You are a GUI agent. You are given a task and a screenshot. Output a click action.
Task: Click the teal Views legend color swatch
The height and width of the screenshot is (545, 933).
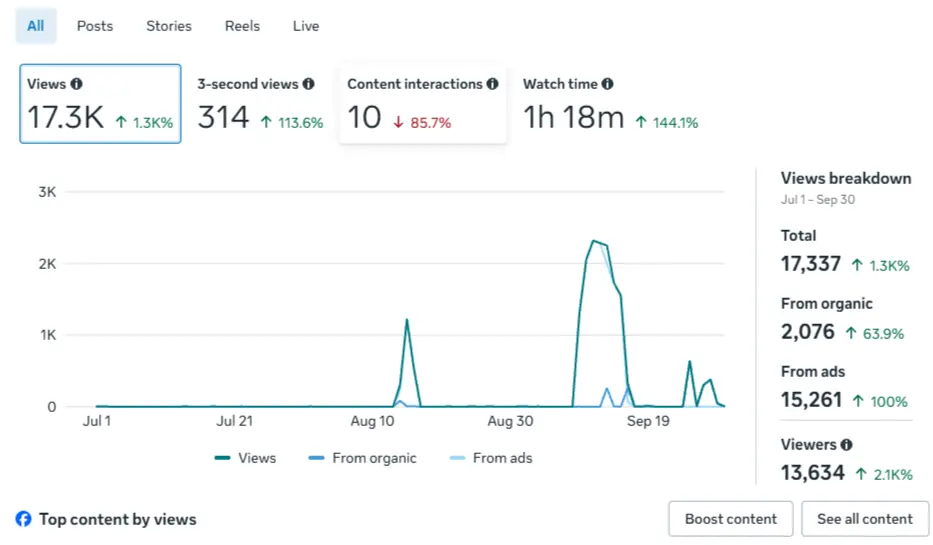[x=223, y=458]
